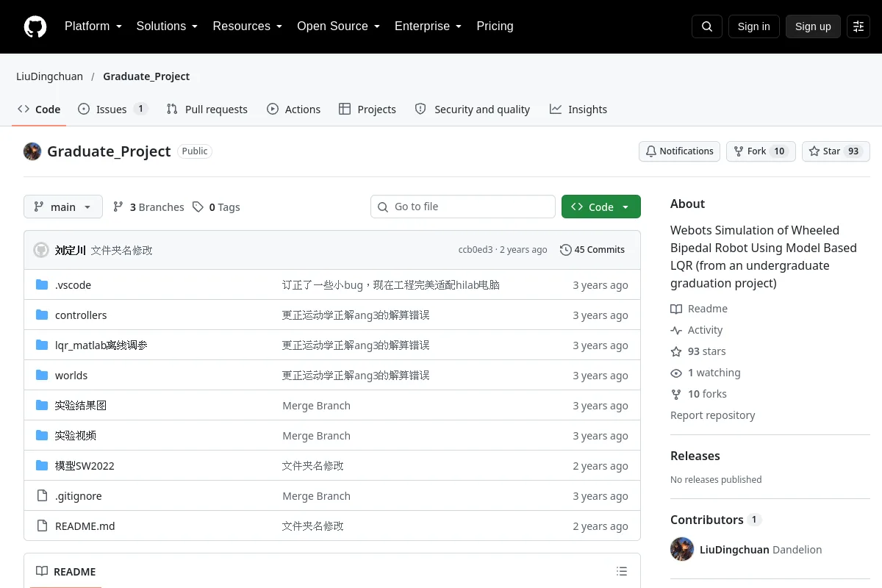Open commit history clock icon

tap(565, 250)
